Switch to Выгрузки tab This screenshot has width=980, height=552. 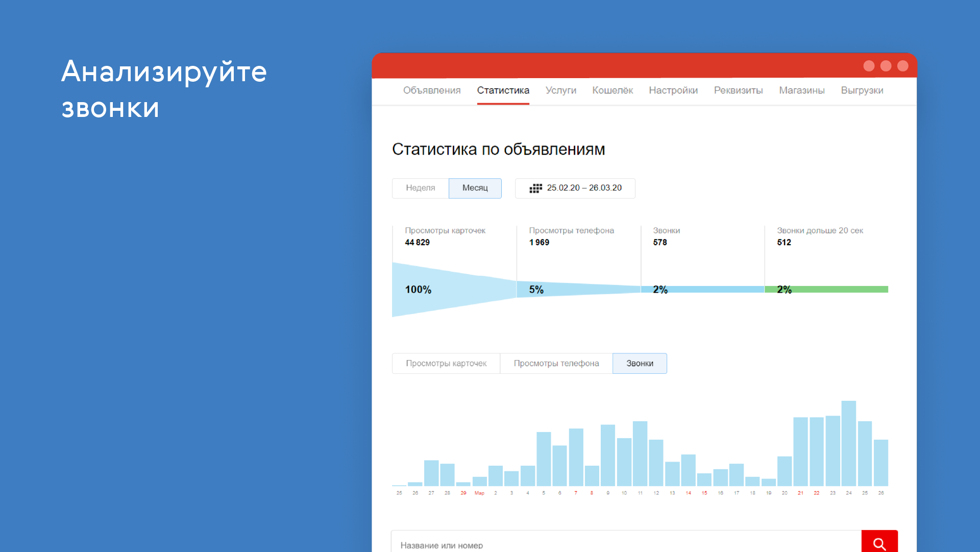[x=862, y=90]
